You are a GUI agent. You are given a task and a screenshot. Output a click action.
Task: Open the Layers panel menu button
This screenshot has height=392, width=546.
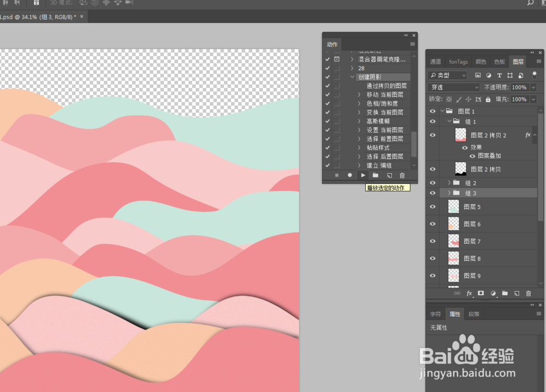539,62
